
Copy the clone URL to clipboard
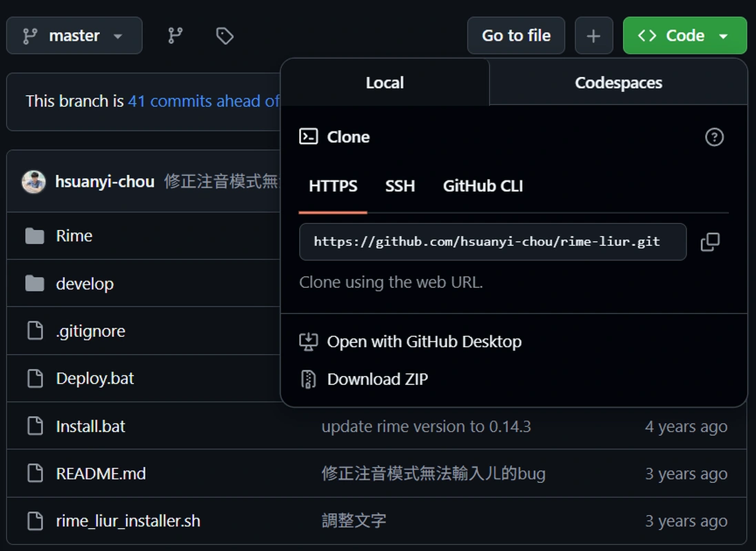(710, 242)
